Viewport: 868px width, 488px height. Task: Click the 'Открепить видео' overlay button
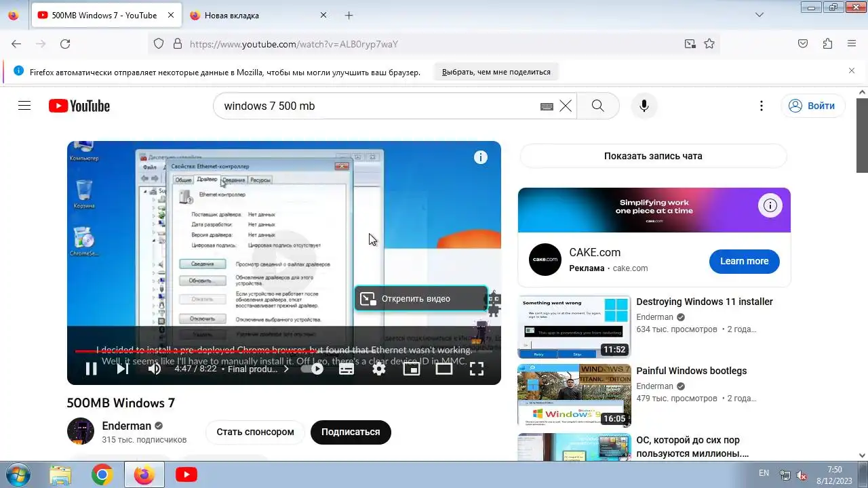pos(421,298)
